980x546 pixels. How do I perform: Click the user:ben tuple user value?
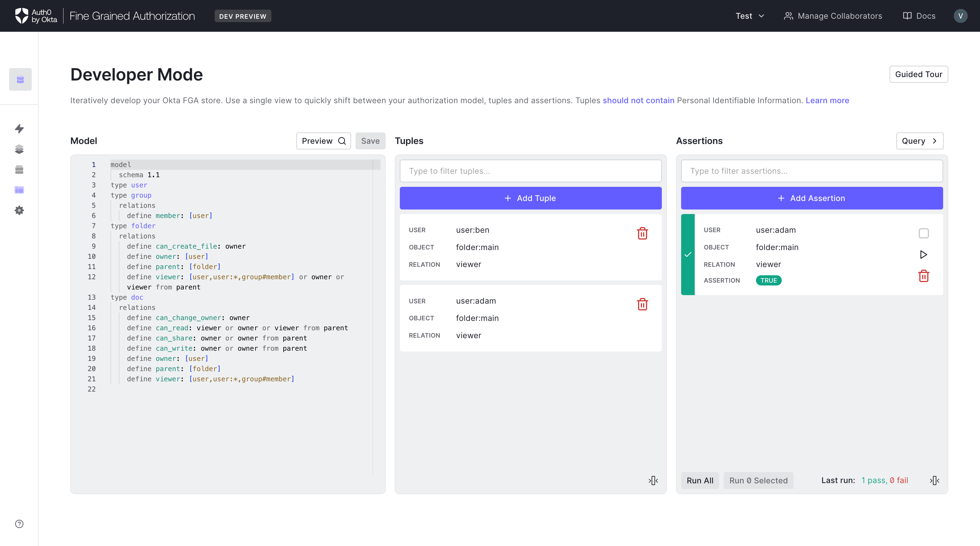[x=472, y=230]
